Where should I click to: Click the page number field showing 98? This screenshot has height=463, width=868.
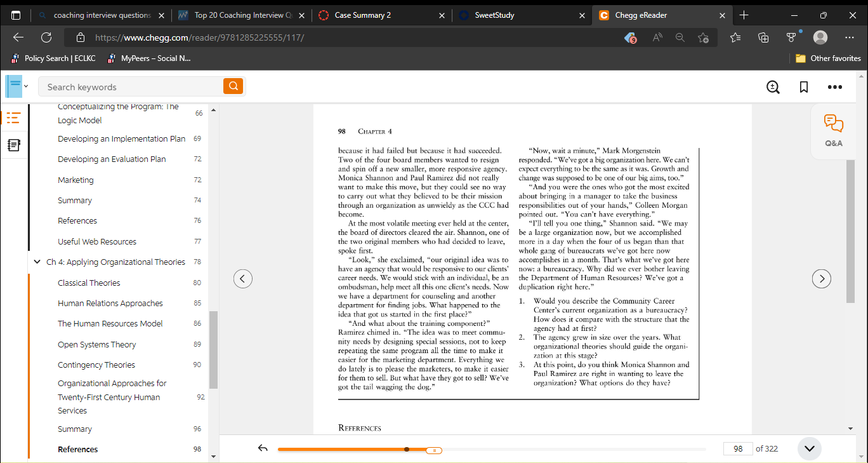coord(738,448)
